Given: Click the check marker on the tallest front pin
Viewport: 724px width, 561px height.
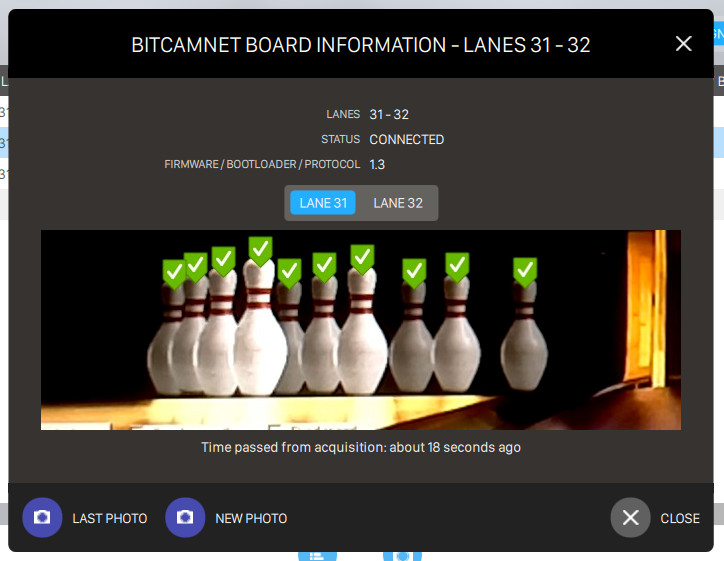Looking at the screenshot, I should pyautogui.click(x=260, y=251).
